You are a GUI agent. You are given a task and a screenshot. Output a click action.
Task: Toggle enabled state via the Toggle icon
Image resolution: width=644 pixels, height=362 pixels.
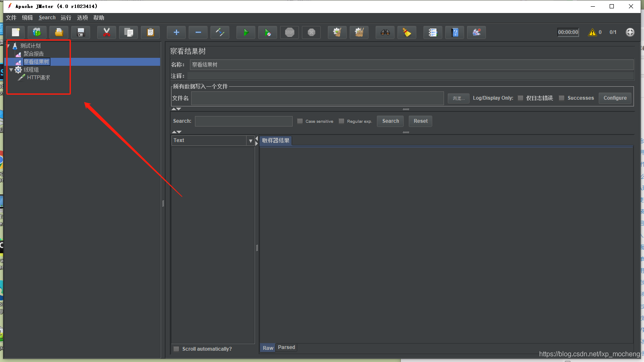click(x=220, y=32)
